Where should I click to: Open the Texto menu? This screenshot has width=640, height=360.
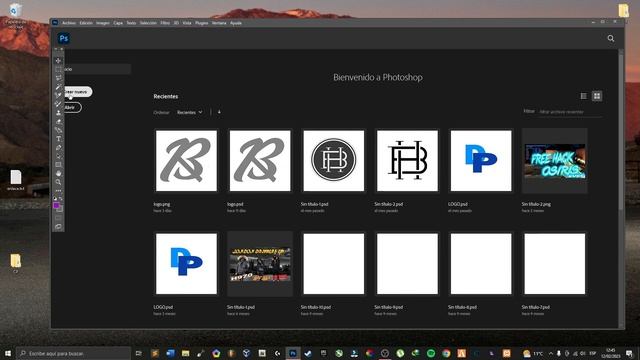click(x=131, y=23)
